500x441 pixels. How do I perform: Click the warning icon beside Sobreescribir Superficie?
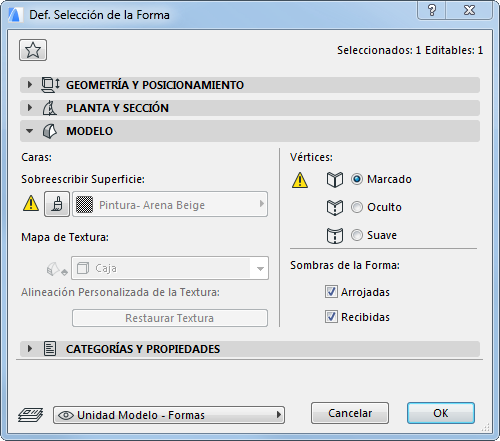31,203
